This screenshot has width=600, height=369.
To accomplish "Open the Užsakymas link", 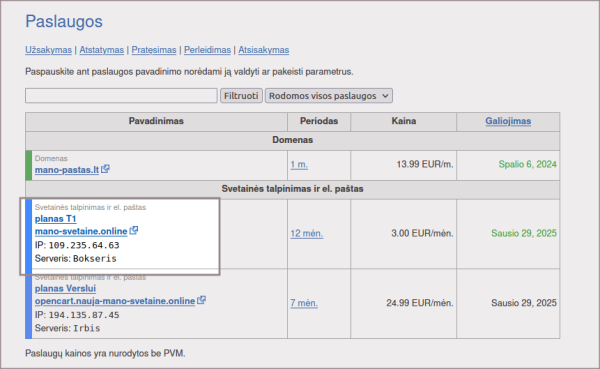I will tap(49, 50).
